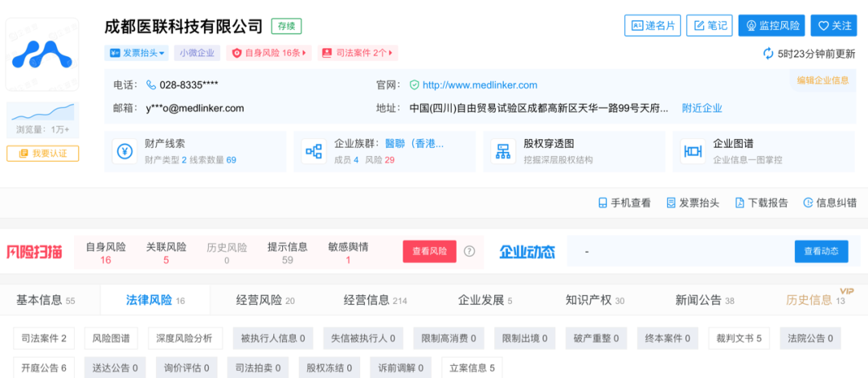The image size is (868, 378).
Task: Click the question mark help icon
Action: (469, 251)
